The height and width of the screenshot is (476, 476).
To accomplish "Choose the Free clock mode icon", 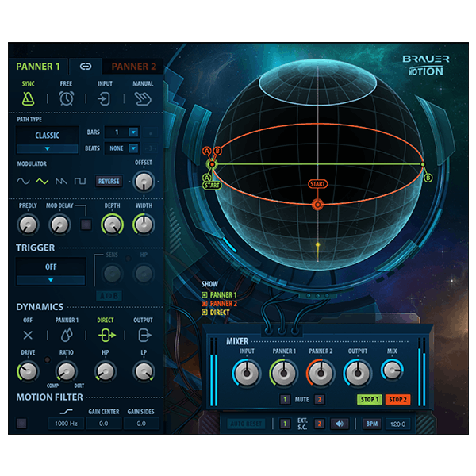I will pyautogui.click(x=67, y=98).
